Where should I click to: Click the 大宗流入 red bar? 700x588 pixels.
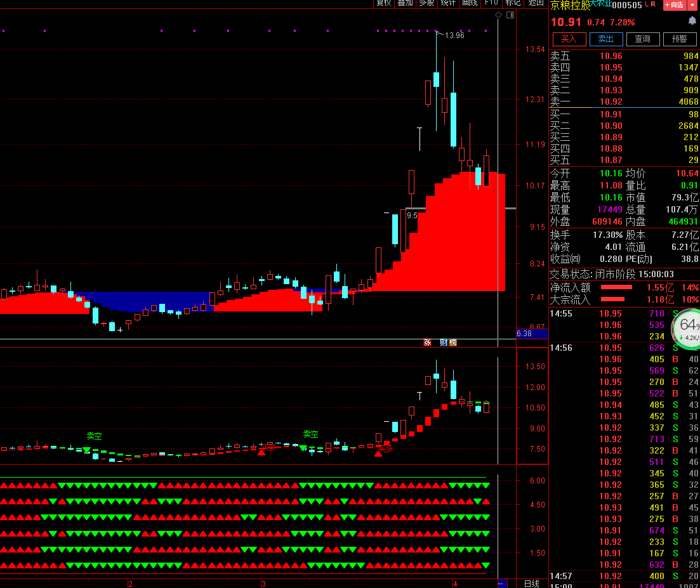(612, 299)
